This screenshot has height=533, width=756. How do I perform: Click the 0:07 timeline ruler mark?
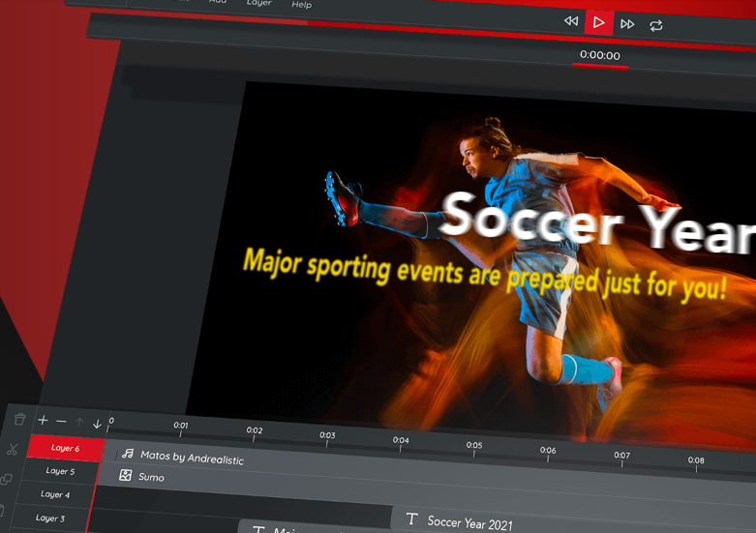pos(622,456)
